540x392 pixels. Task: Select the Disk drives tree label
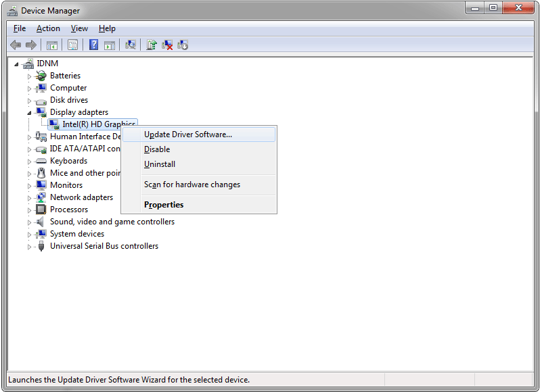click(69, 100)
